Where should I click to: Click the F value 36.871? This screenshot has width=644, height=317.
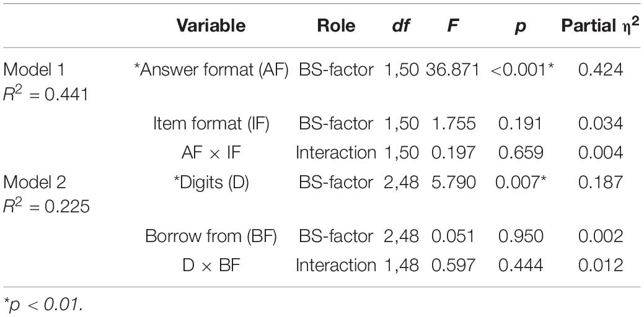tap(452, 70)
